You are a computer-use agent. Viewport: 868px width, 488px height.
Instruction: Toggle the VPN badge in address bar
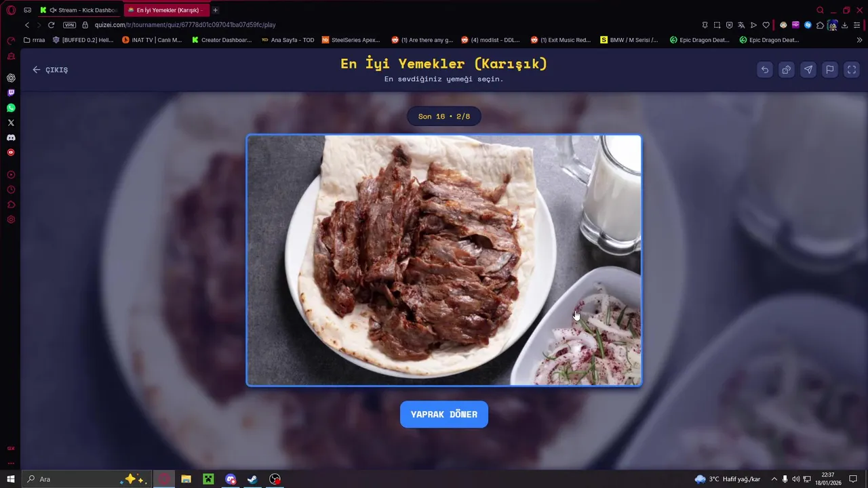[69, 25]
